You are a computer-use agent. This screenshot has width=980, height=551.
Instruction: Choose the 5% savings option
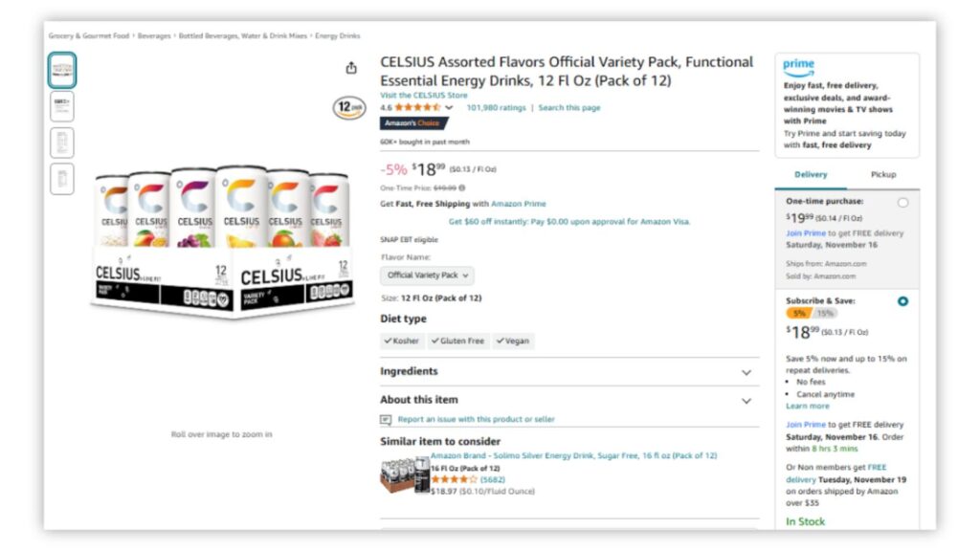(801, 314)
